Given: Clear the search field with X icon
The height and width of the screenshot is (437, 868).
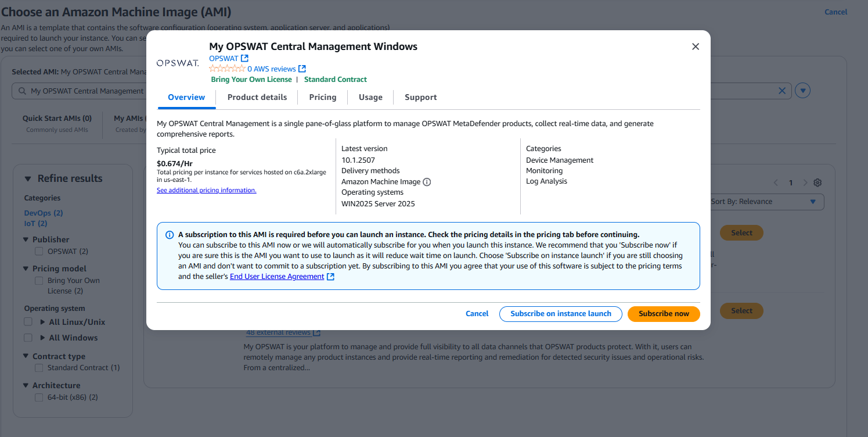Looking at the screenshot, I should click(x=782, y=91).
